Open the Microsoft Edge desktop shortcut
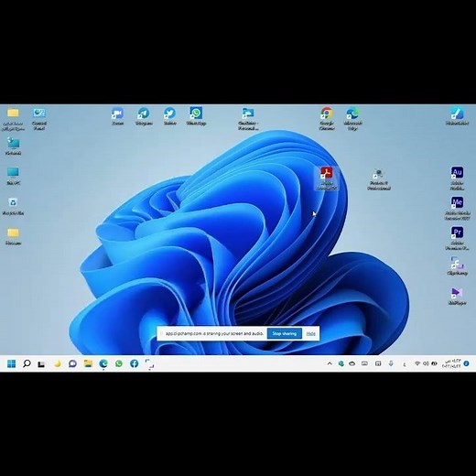Screen dimensions: 476x476 (352, 118)
